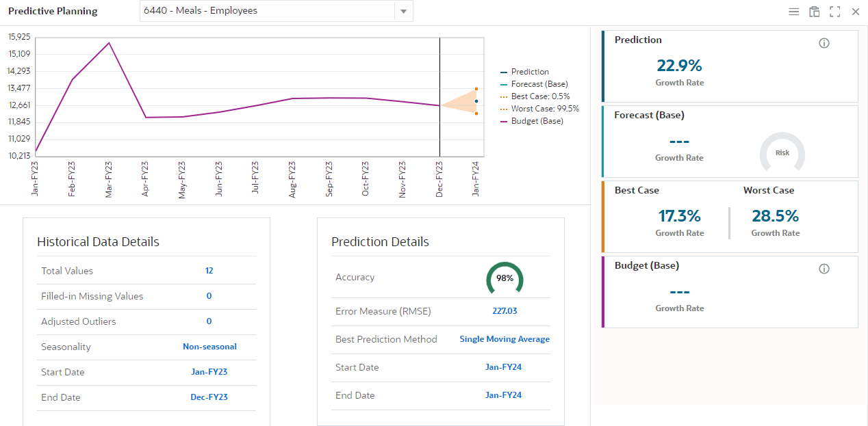Toggle full screen view icon
Image resolution: width=868 pixels, height=426 pixels.
834,12
